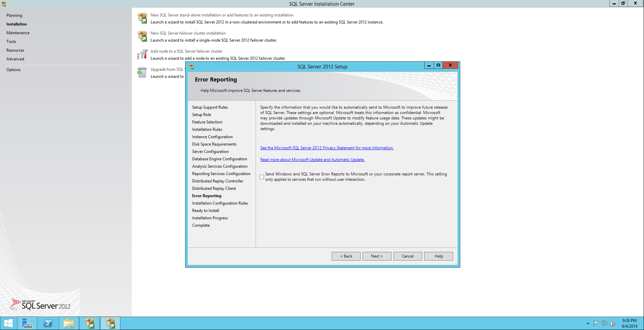Cancel the SQL Server setup wizard
The height and width of the screenshot is (330, 644).
[408, 256]
